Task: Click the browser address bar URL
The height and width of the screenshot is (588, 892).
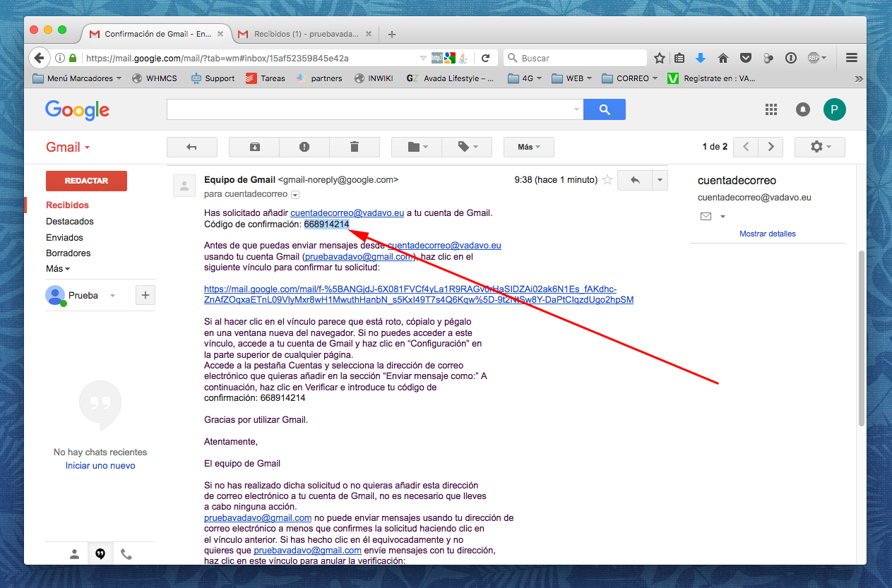Action: pos(217,58)
